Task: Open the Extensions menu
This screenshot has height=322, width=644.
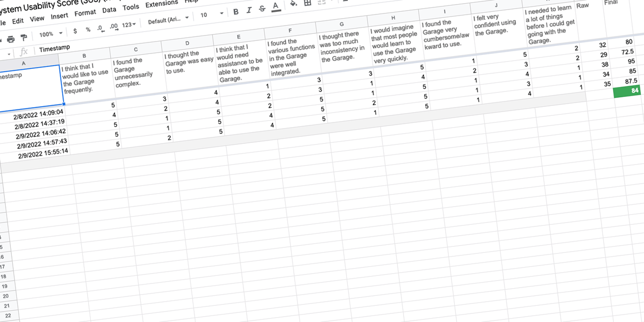Action: 161,4
